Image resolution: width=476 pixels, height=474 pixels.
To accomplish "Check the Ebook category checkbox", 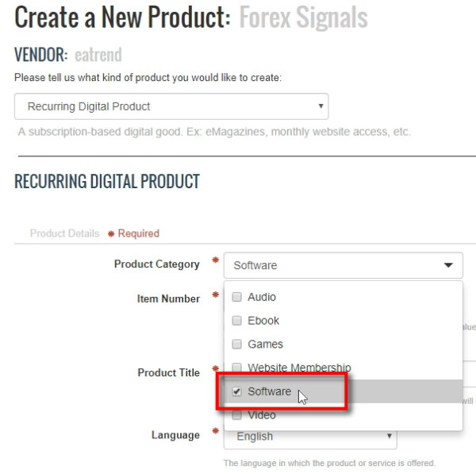I will (x=236, y=321).
